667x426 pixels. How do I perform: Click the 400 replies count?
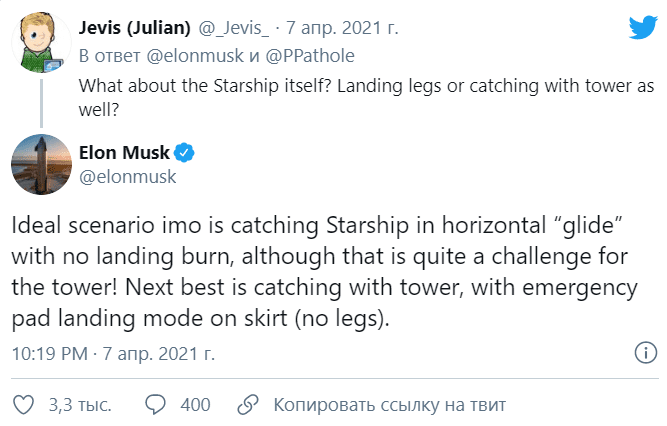click(x=195, y=405)
